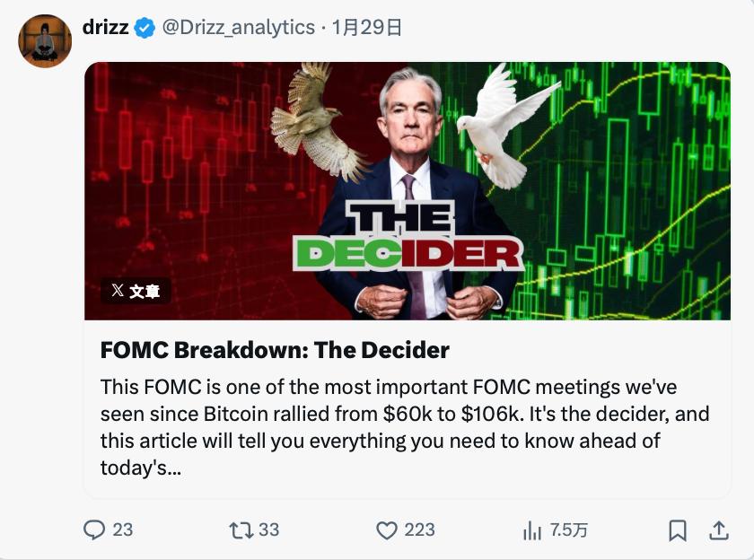Click the reply count 23
This screenshot has height=560, width=754.
123,530
